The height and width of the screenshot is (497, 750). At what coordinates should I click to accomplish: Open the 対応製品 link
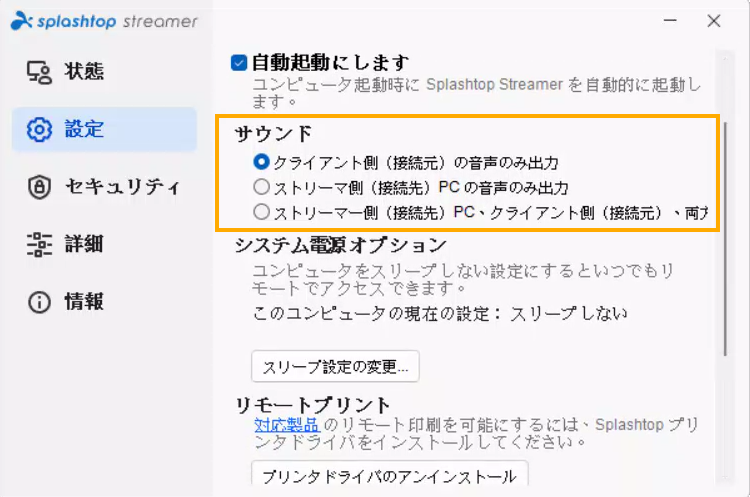[x=287, y=424]
